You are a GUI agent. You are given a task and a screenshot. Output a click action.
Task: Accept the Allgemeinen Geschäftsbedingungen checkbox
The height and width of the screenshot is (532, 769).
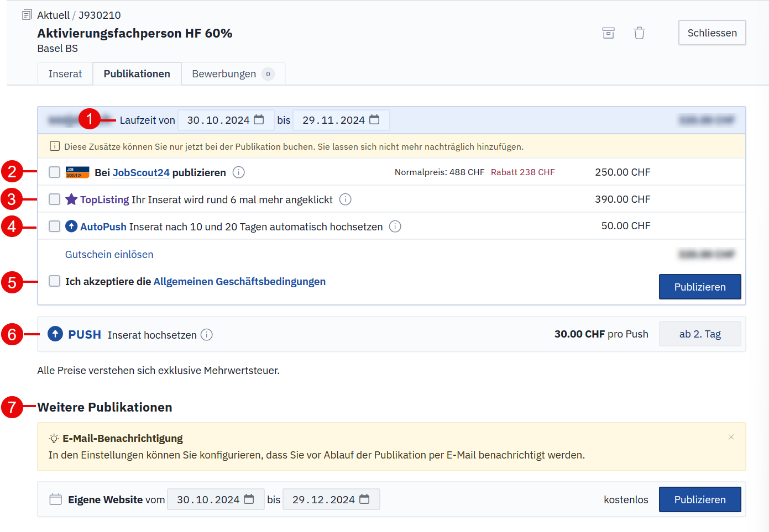coord(54,281)
